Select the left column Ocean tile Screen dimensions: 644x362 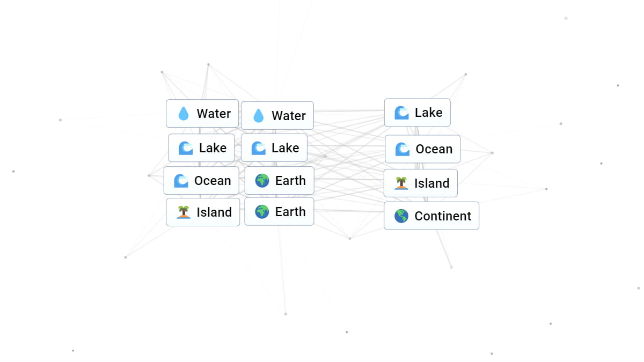201,180
